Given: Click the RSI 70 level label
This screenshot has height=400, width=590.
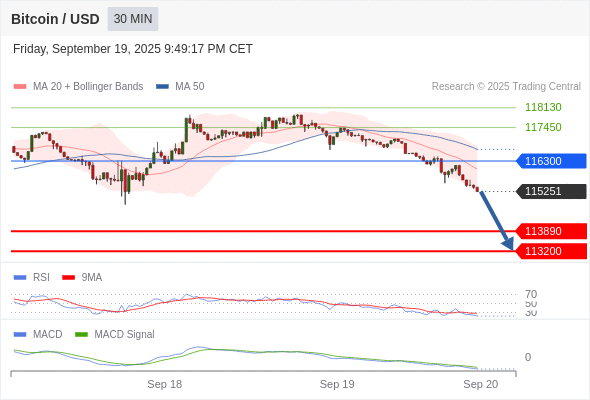Looking at the screenshot, I should pos(531,294).
